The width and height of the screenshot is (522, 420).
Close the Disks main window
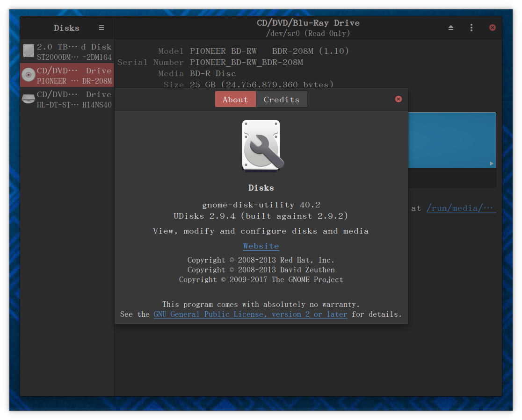[x=493, y=28]
